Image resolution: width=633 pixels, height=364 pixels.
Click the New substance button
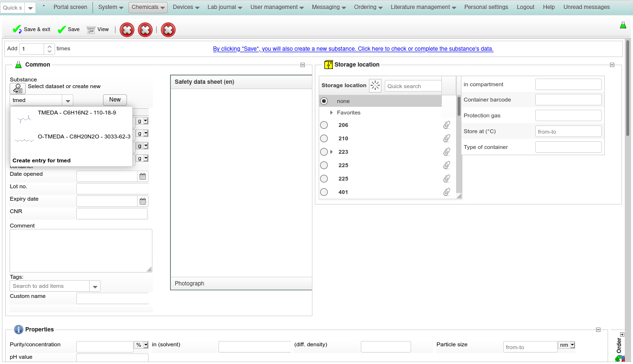point(115,100)
